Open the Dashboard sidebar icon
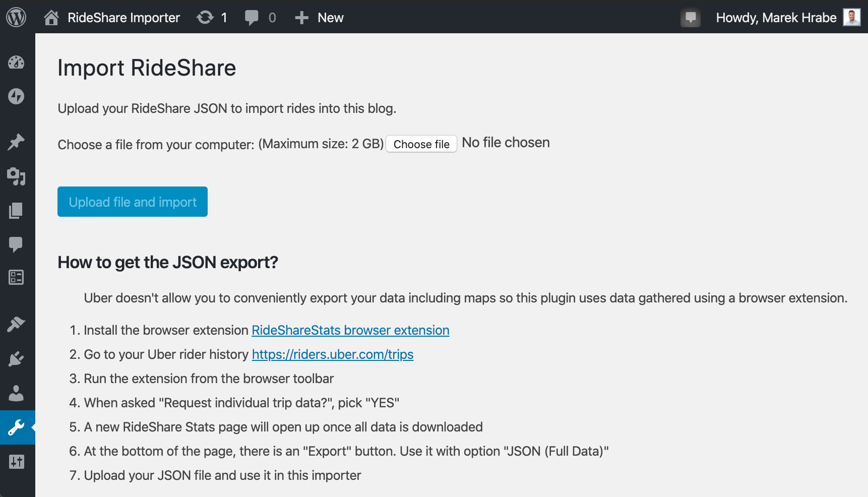868x497 pixels. pos(16,62)
